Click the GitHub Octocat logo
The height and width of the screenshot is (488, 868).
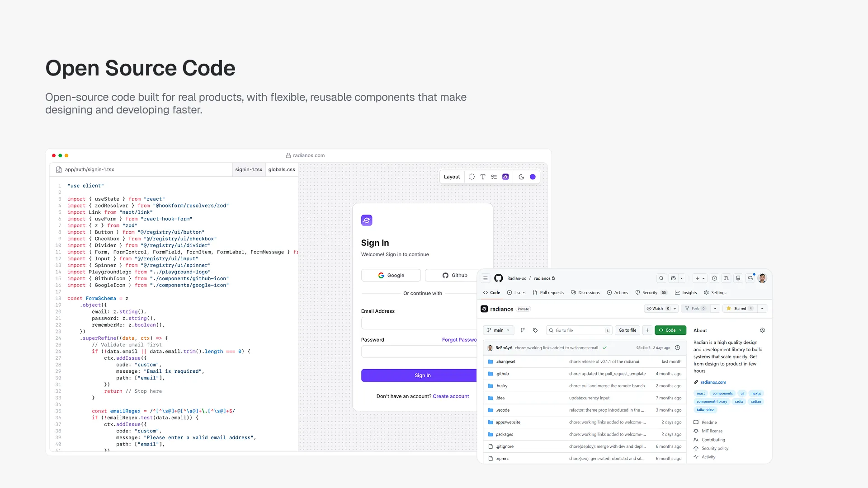(x=499, y=278)
